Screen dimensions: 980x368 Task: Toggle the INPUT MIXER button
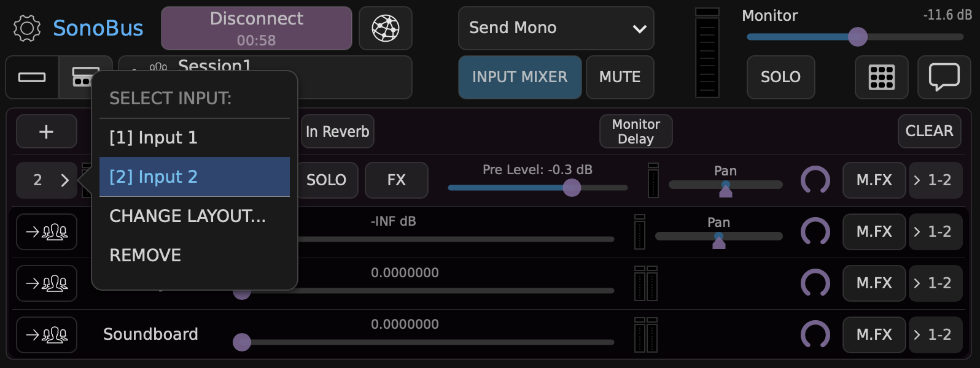(x=520, y=77)
